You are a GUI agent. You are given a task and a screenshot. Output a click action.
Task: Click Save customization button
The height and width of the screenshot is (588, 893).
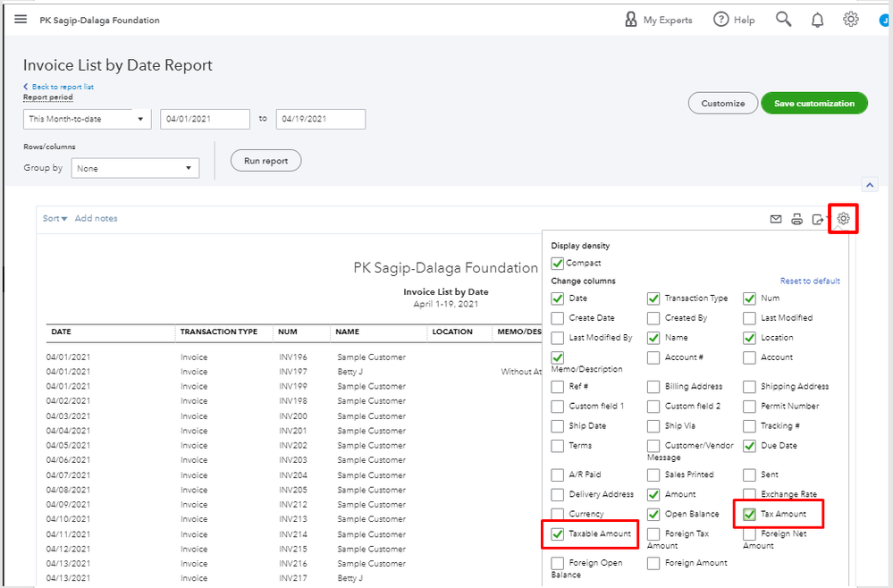coord(813,104)
